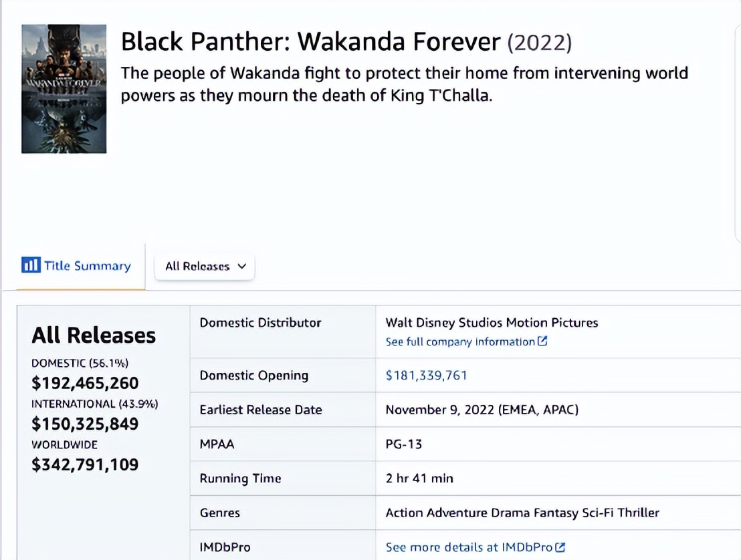Select the international gross figure $150,325,849
The height and width of the screenshot is (560, 741).
click(x=85, y=424)
